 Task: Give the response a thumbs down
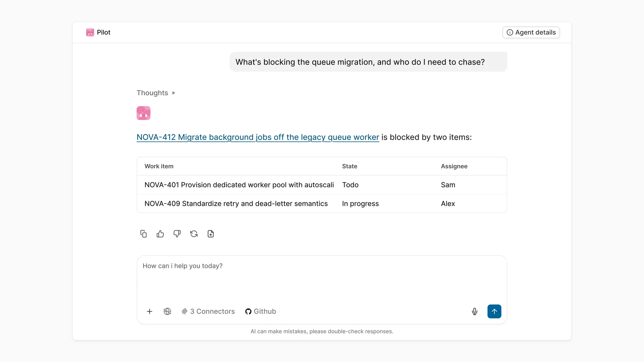point(177,234)
